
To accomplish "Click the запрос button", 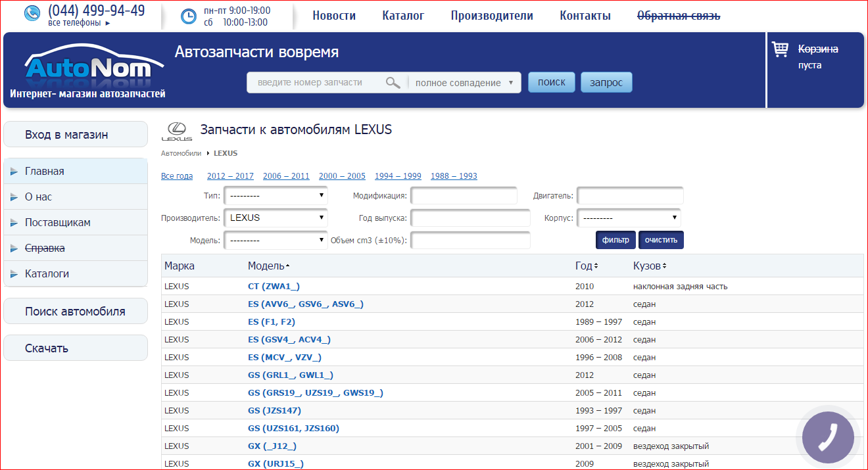I will pyautogui.click(x=606, y=82).
